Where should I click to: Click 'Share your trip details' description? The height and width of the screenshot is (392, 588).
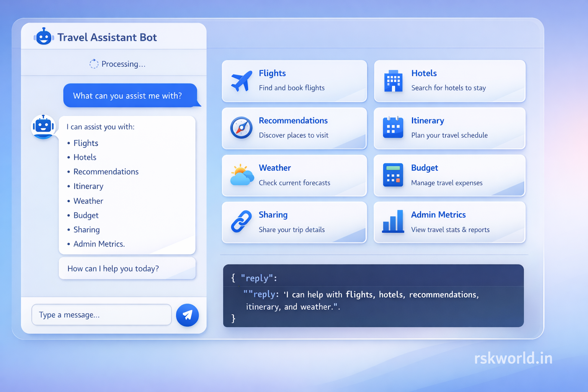coord(292,230)
